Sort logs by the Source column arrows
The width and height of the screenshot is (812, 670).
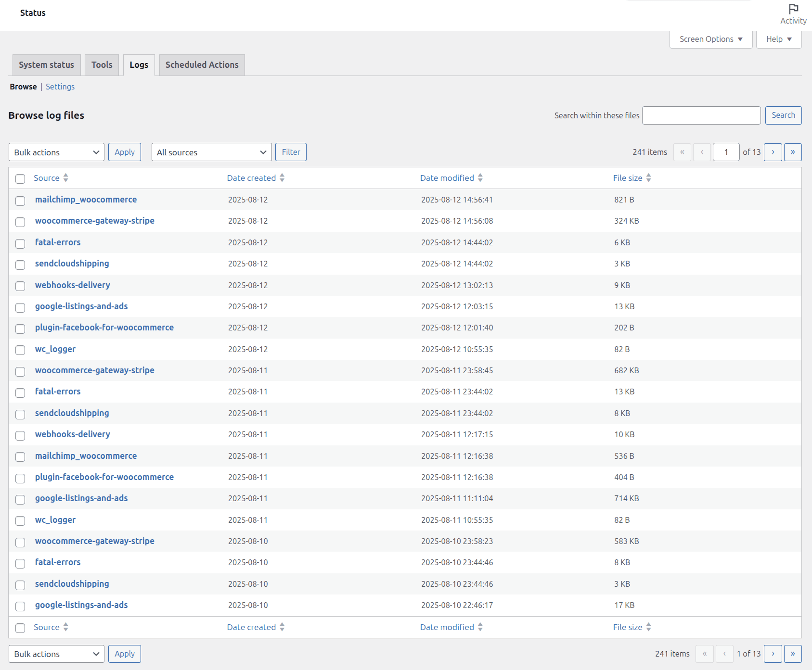pos(66,177)
